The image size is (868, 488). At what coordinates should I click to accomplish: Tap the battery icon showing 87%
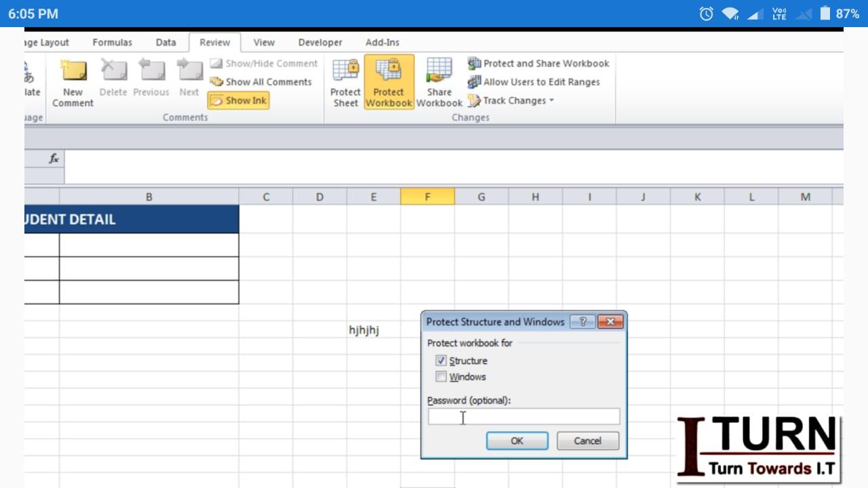pyautogui.click(x=825, y=14)
